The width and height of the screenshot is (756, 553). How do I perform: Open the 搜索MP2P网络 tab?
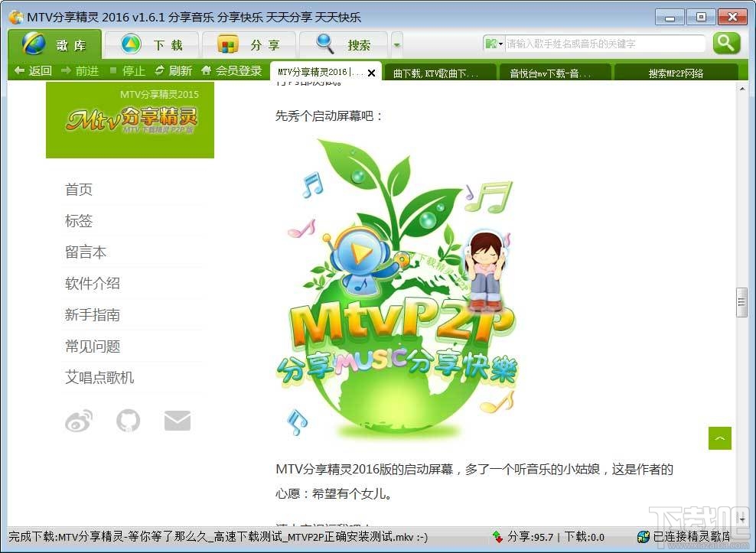pyautogui.click(x=677, y=73)
